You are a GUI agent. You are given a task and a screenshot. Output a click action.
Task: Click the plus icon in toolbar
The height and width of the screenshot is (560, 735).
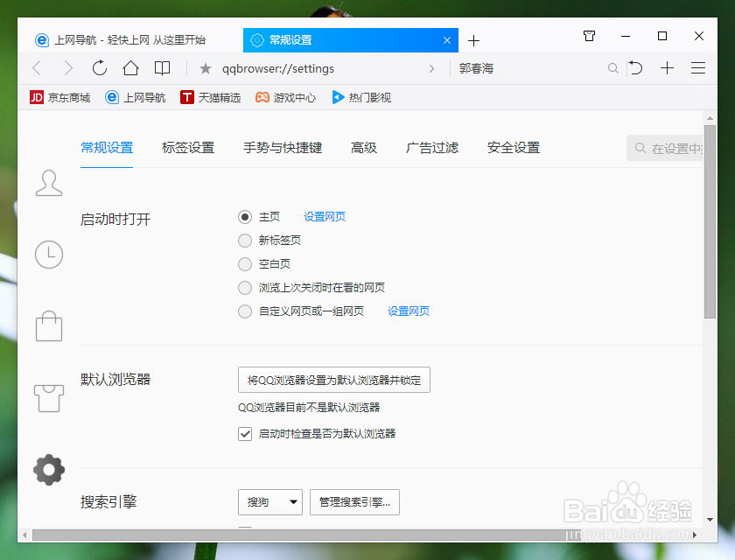coord(667,68)
